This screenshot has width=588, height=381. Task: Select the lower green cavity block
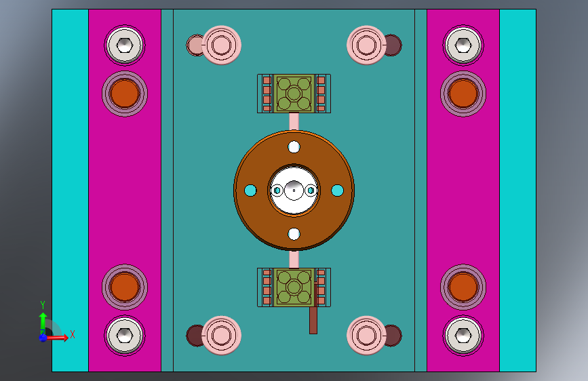(x=294, y=287)
